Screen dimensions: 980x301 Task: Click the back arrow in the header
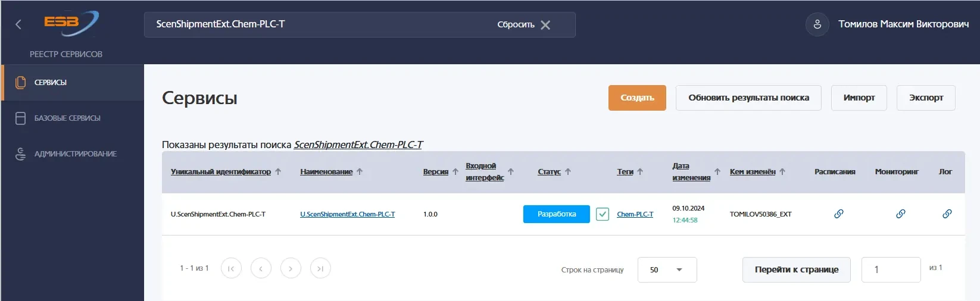18,24
